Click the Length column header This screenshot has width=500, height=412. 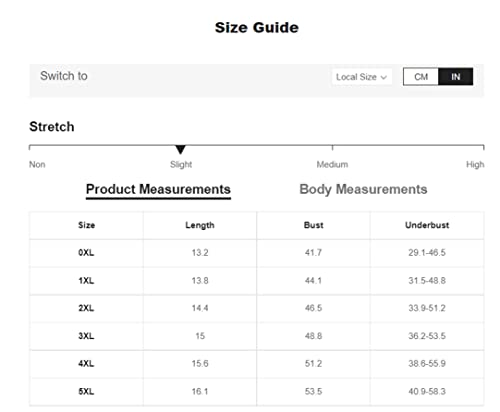(x=200, y=225)
